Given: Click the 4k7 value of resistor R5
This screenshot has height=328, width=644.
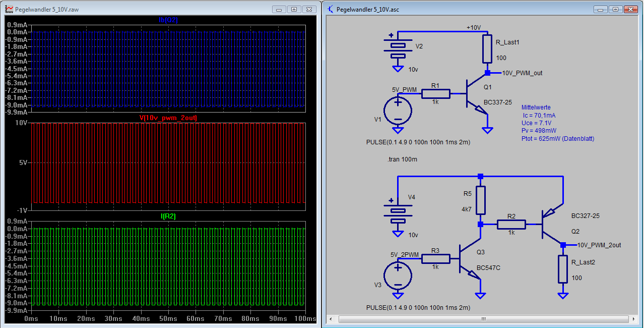Looking at the screenshot, I should 466,209.
